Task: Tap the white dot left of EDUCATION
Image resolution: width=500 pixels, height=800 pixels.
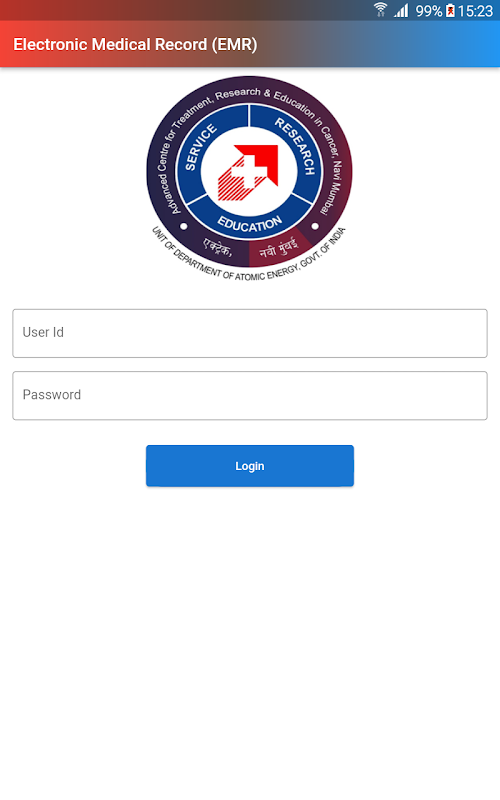Action: [184, 226]
